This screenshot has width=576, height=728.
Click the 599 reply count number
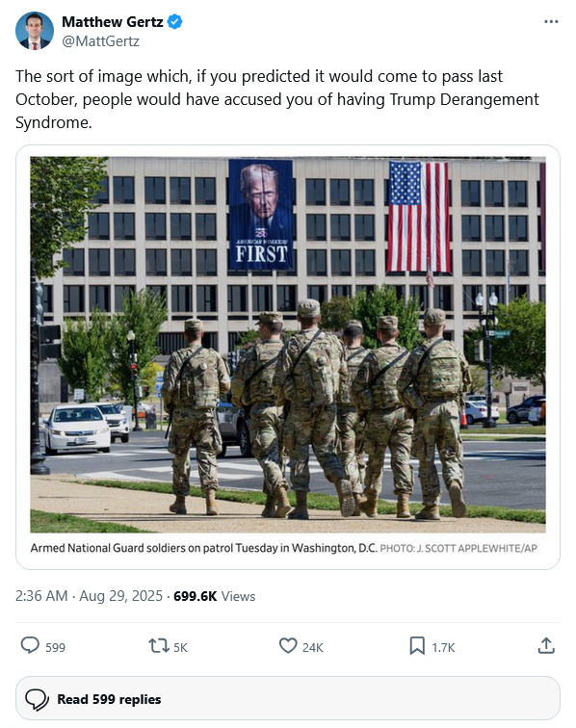pos(55,648)
